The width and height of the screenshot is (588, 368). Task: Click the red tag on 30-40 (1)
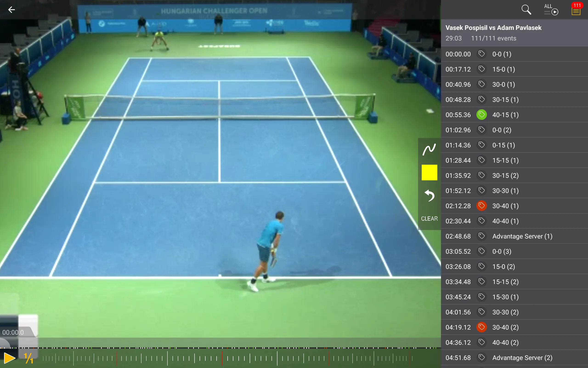481,206
